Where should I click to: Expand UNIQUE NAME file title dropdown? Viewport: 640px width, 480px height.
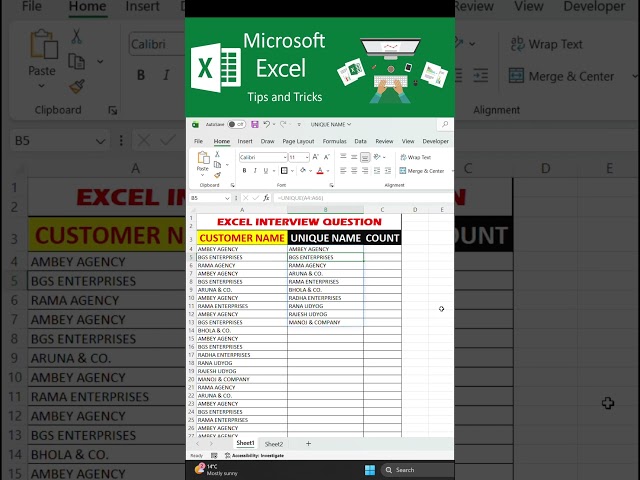[349, 124]
